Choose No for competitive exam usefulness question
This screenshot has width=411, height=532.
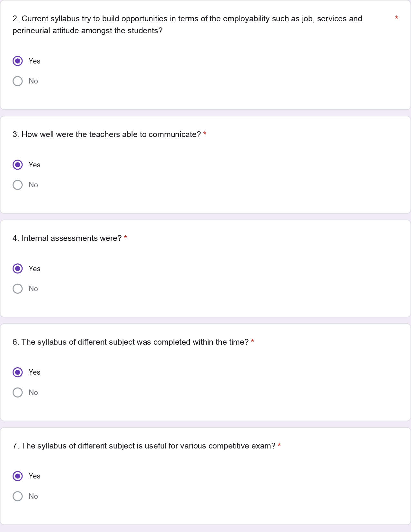point(18,496)
